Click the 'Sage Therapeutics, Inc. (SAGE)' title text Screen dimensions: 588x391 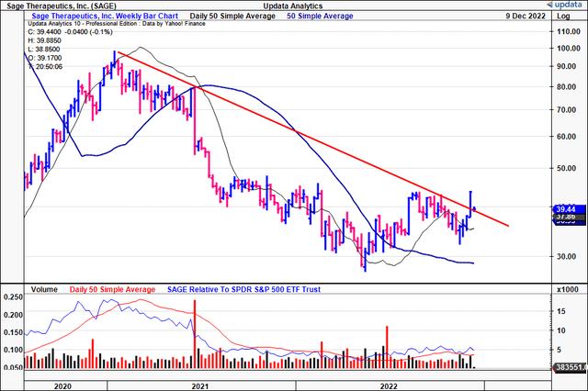[62, 6]
